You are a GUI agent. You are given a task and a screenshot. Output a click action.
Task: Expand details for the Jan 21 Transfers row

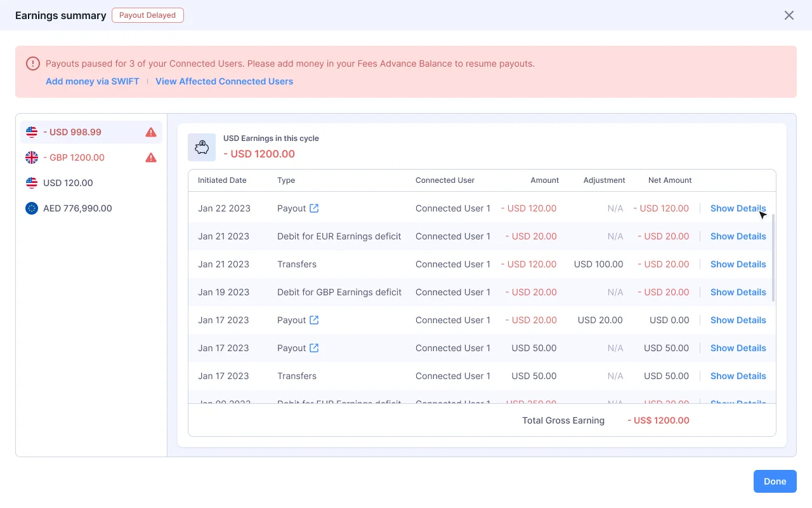click(738, 264)
